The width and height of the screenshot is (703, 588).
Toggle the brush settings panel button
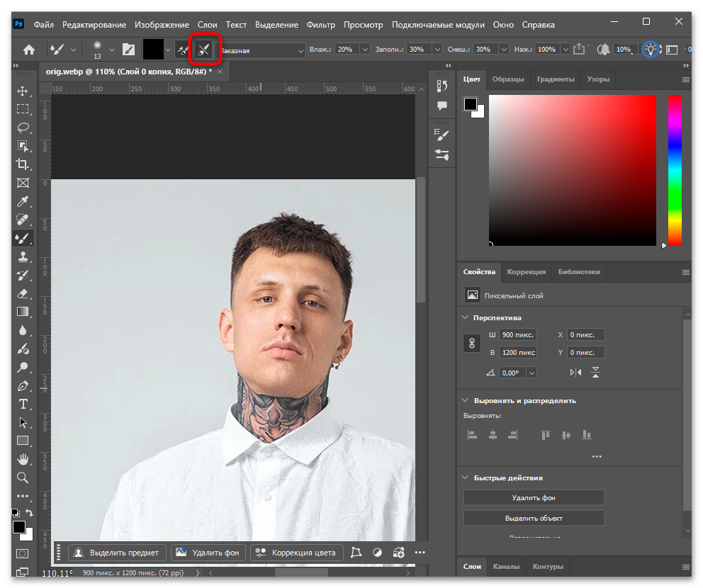click(x=129, y=50)
